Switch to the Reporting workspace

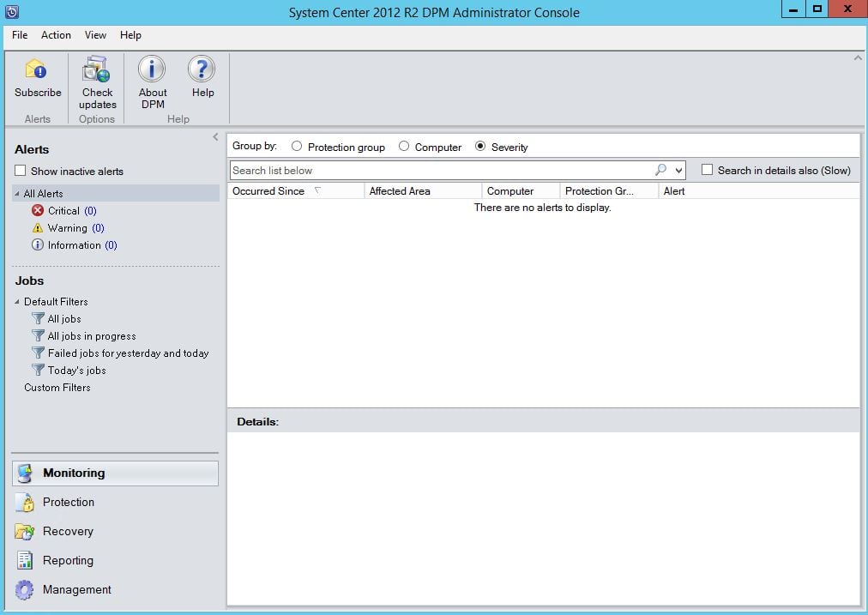coord(115,560)
